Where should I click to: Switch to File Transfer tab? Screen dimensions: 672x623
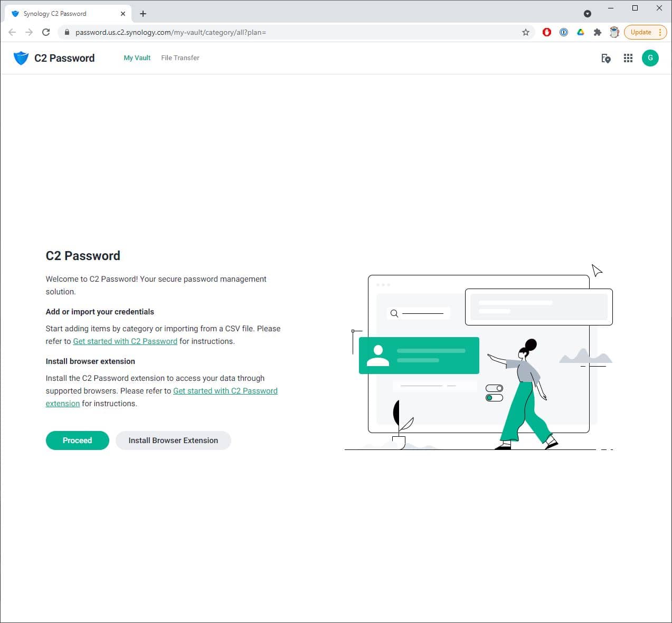click(x=180, y=58)
